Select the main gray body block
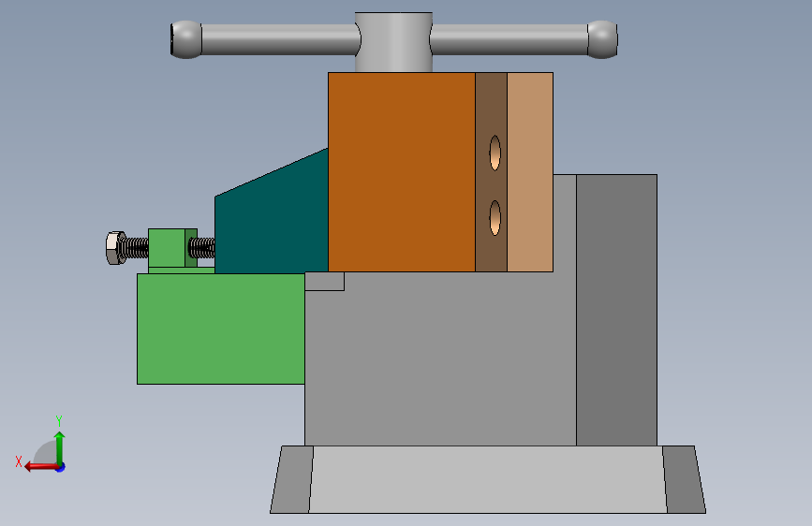 440,358
